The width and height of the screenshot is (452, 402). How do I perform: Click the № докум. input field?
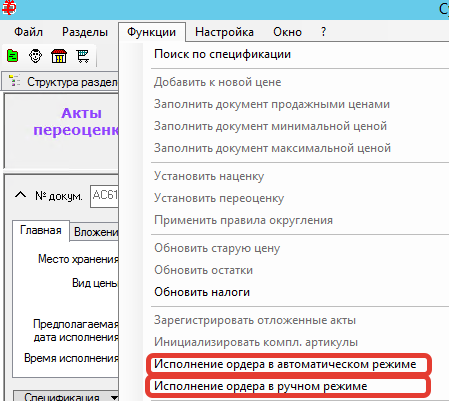[x=104, y=196]
